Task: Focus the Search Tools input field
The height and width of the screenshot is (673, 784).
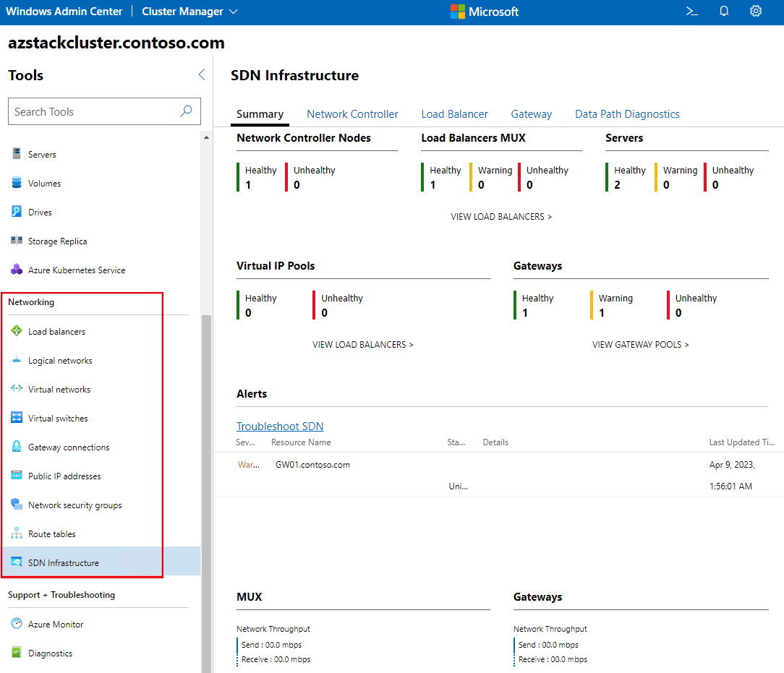Action: tap(104, 111)
